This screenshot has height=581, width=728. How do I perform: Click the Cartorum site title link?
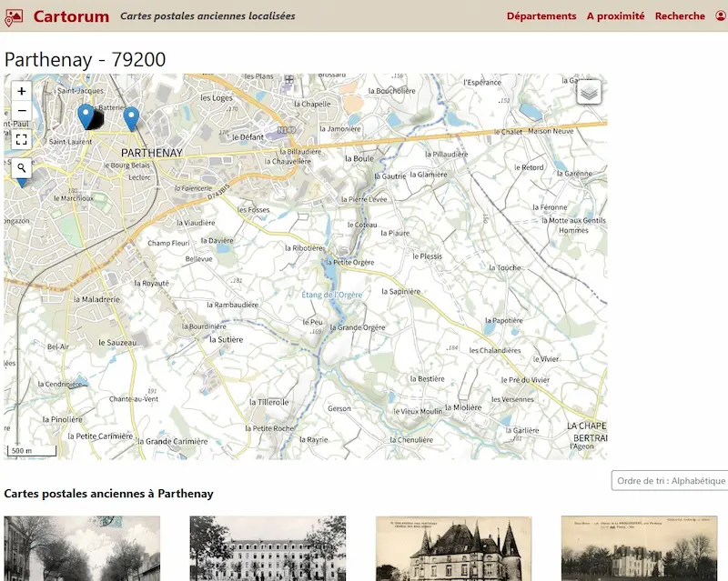point(71,15)
